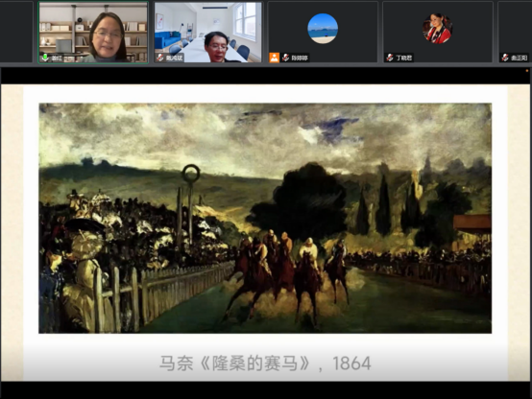Select the round avatar of woman in red
532x399 pixels.
(x=437, y=29)
